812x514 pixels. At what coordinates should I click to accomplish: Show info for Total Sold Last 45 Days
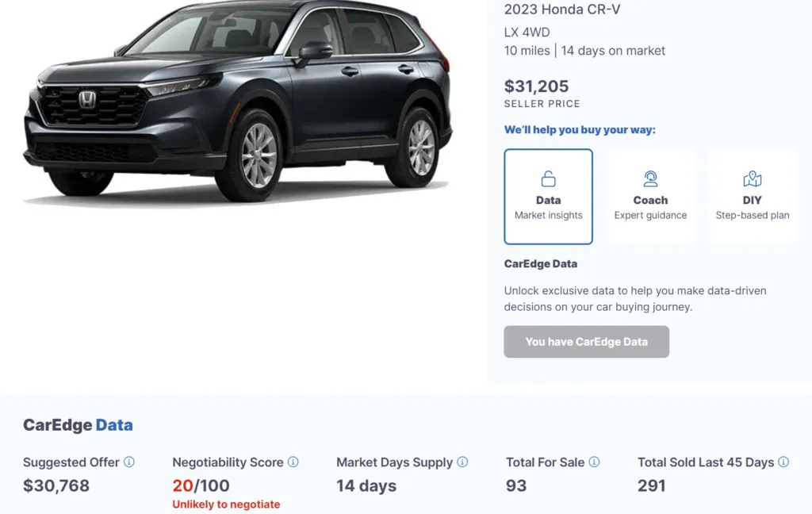point(783,462)
